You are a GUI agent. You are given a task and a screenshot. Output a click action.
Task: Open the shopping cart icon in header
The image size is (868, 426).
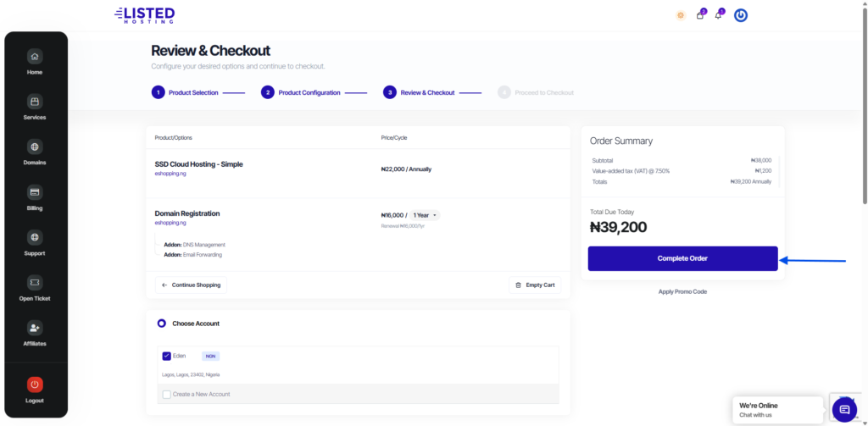(x=700, y=15)
